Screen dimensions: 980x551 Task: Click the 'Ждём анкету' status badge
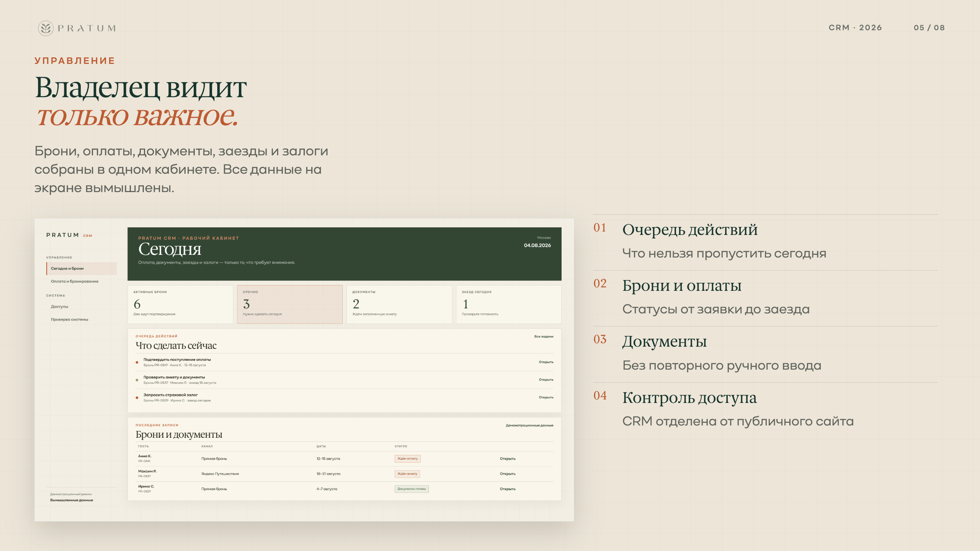point(407,474)
